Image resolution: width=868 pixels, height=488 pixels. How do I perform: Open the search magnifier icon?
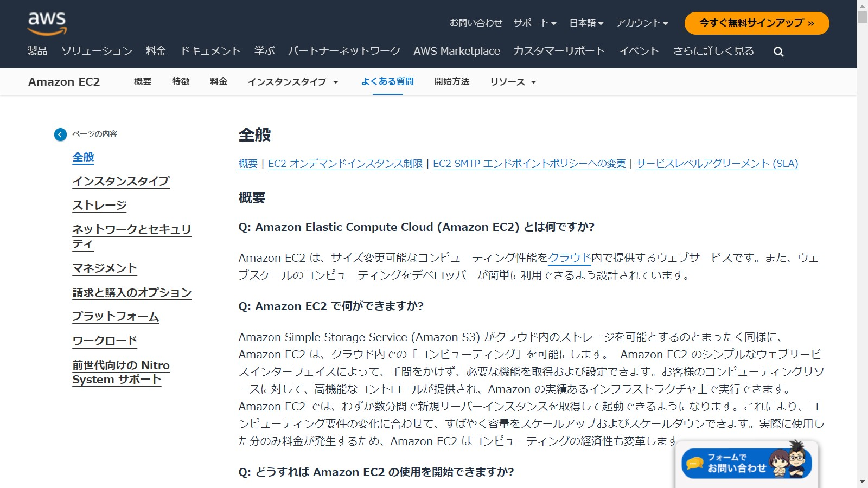(x=778, y=52)
